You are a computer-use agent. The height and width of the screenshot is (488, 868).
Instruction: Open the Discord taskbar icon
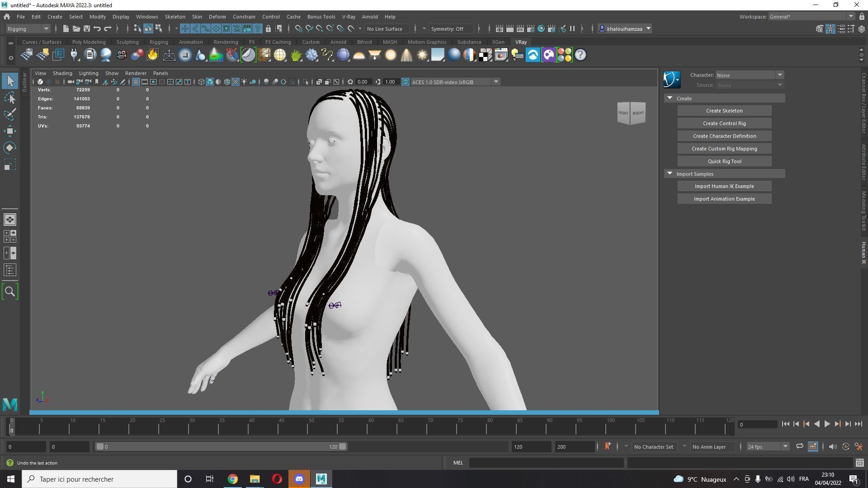(x=299, y=479)
